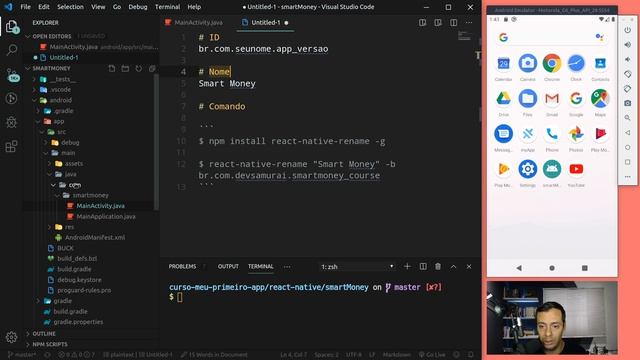Click the editor minimap
Image resolution: width=640 pixels, height=360 pixels.
point(464,36)
